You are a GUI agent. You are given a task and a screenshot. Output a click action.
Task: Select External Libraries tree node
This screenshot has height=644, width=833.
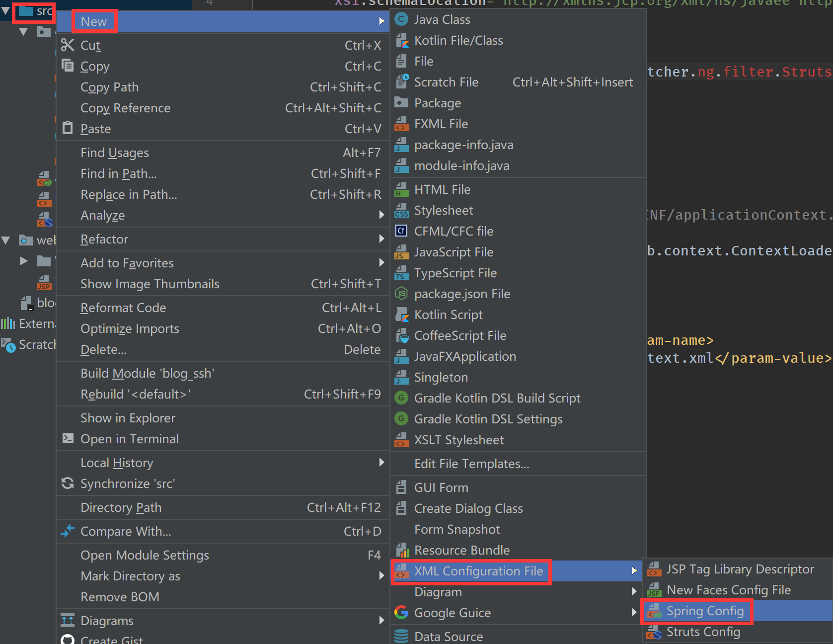(x=28, y=323)
